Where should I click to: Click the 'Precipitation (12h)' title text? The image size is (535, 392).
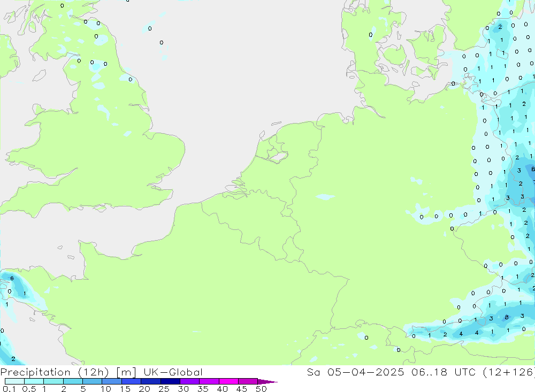[54, 372]
